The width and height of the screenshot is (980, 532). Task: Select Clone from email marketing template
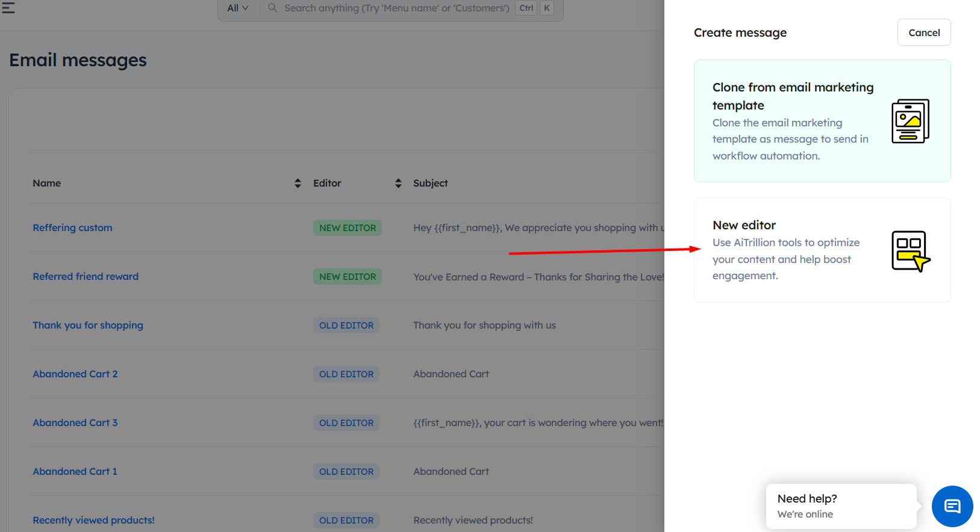click(x=822, y=121)
